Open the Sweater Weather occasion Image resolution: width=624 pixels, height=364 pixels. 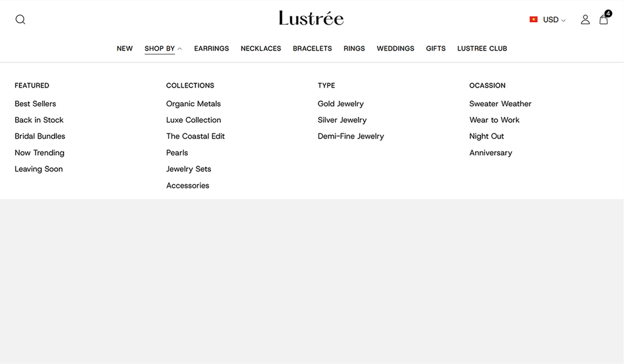point(500,103)
